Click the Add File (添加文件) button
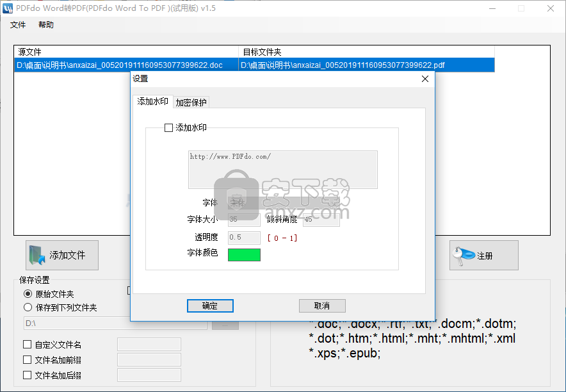 pos(62,255)
